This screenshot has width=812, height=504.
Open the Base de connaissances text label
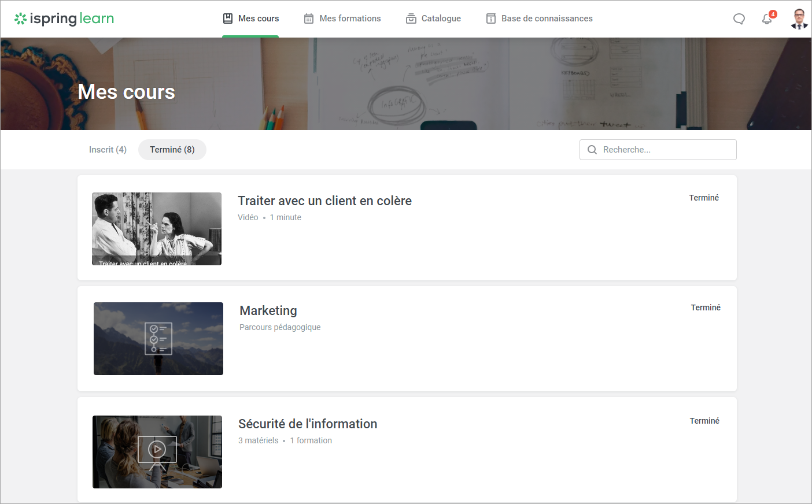tap(547, 18)
